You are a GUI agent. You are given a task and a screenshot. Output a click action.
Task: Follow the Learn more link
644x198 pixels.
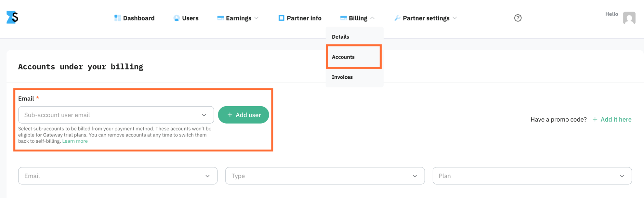pos(75,141)
